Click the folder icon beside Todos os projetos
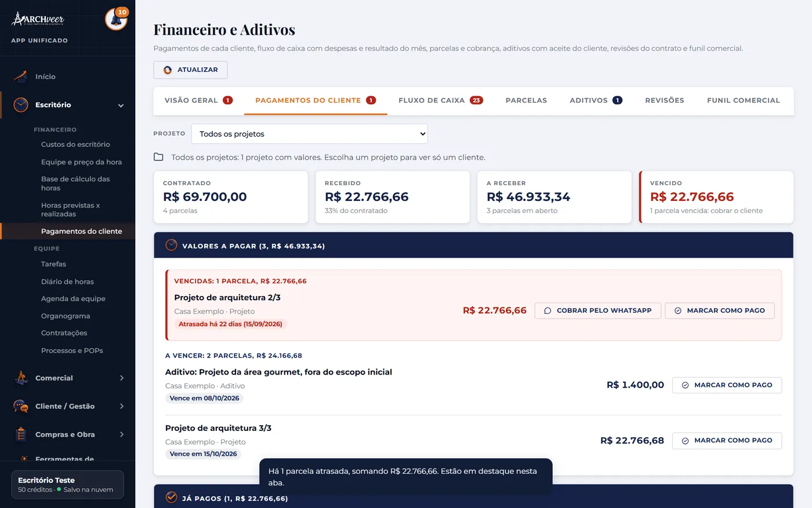 coord(158,157)
